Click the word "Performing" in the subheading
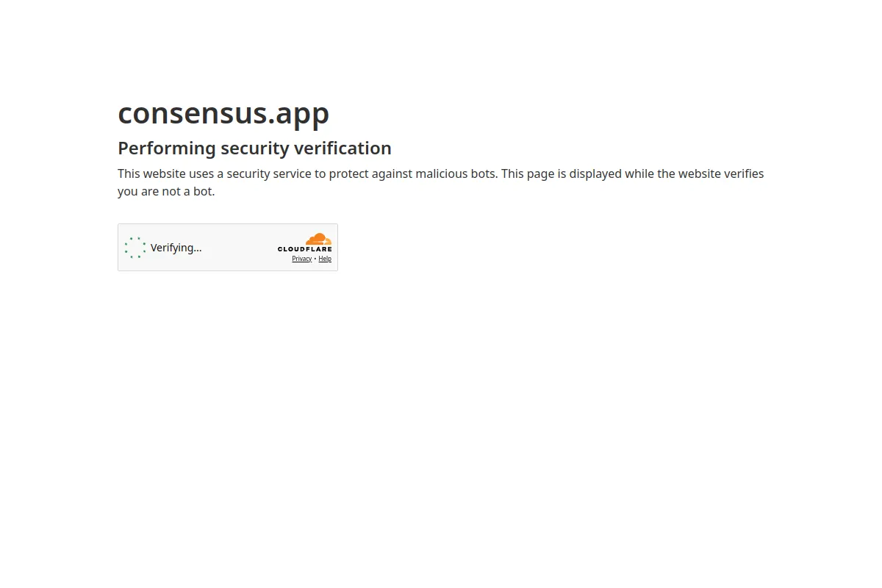Viewport: 882px width, 588px height. click(167, 148)
